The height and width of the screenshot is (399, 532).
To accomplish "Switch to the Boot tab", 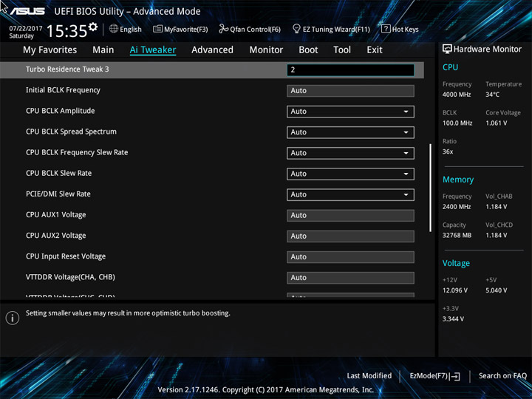I will (308, 50).
